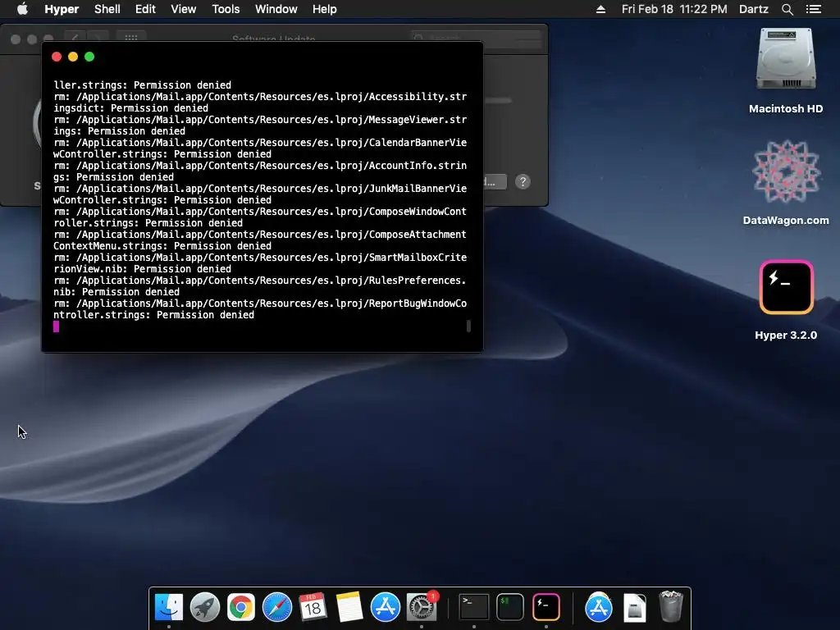The image size is (840, 630).
Task: Open the Shell menu
Action: [107, 9]
